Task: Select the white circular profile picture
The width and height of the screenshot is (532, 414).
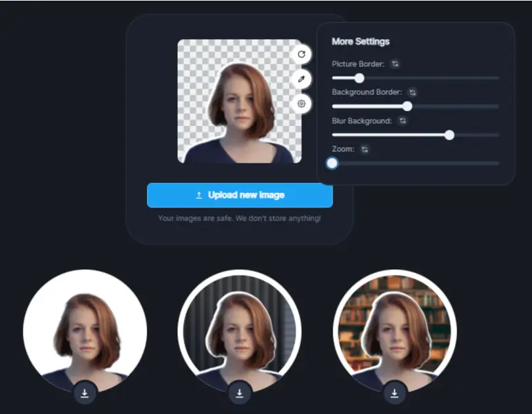Action: point(85,331)
